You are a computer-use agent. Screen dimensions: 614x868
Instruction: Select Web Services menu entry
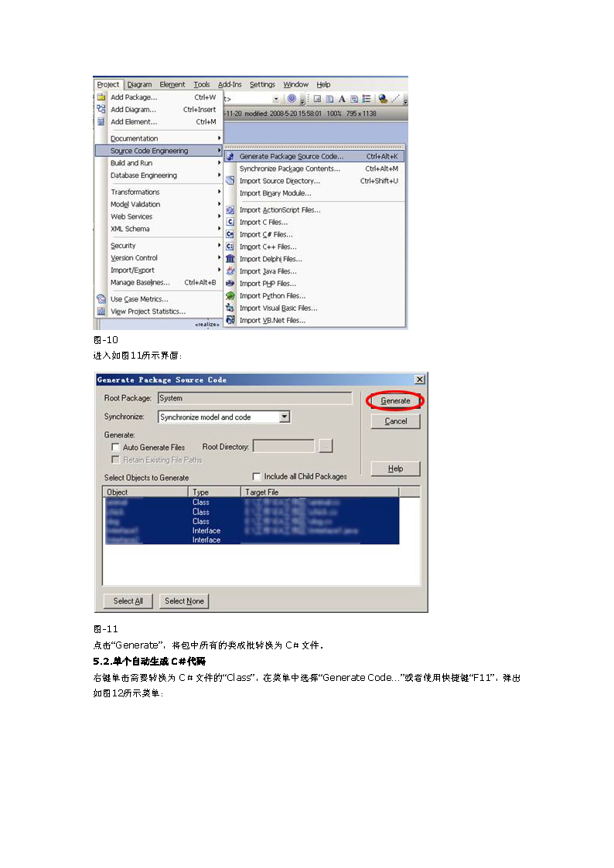click(x=159, y=216)
